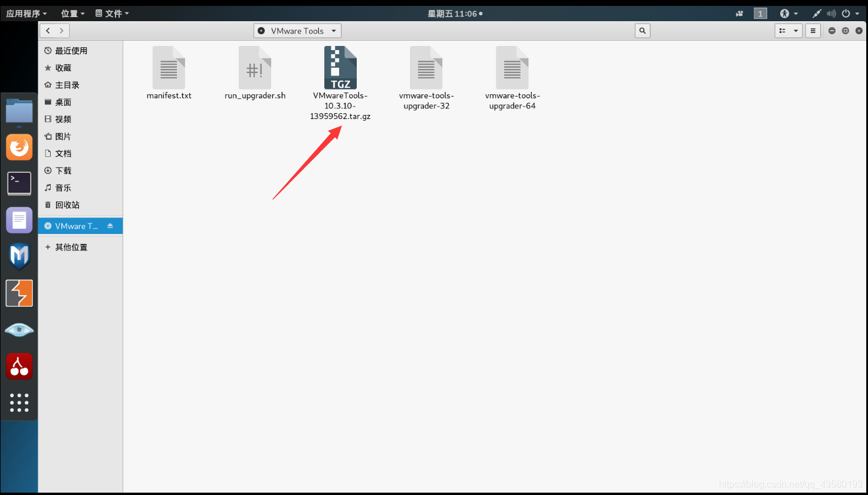Screen dimensions: 868x495
Task: Open the Files (文件) app menu
Action: [112, 14]
